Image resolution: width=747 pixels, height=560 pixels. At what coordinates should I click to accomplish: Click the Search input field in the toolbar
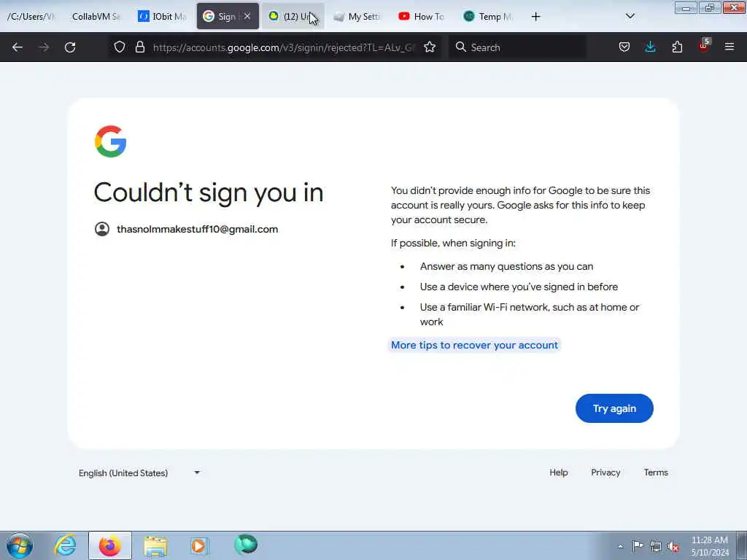pyautogui.click(x=517, y=47)
